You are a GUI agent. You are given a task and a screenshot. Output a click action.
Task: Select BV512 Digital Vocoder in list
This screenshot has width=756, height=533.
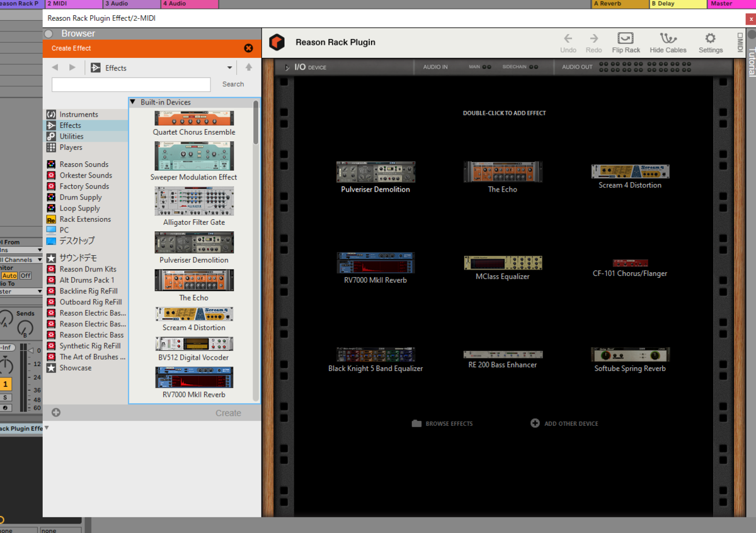pyautogui.click(x=194, y=349)
